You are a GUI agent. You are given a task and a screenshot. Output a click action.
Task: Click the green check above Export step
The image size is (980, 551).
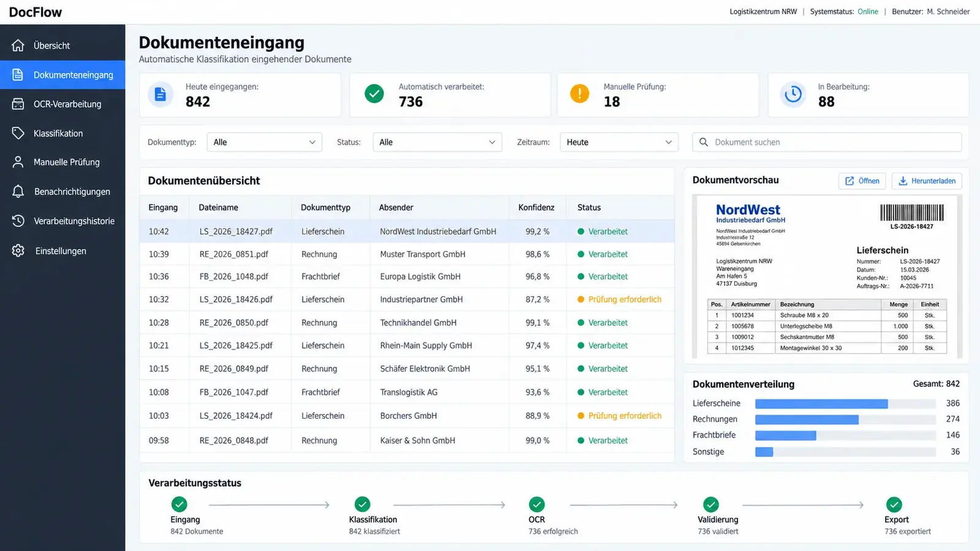pos(894,504)
